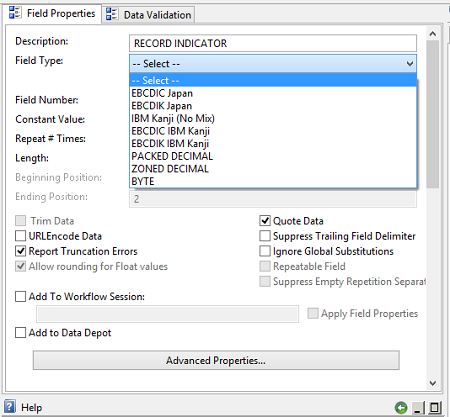Select the Field Properties tab
Screen dimensions: 450x417
53,13
